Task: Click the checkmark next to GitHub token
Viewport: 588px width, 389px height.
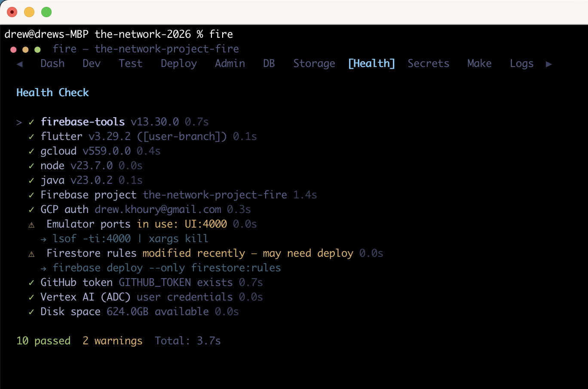Action: (x=31, y=283)
